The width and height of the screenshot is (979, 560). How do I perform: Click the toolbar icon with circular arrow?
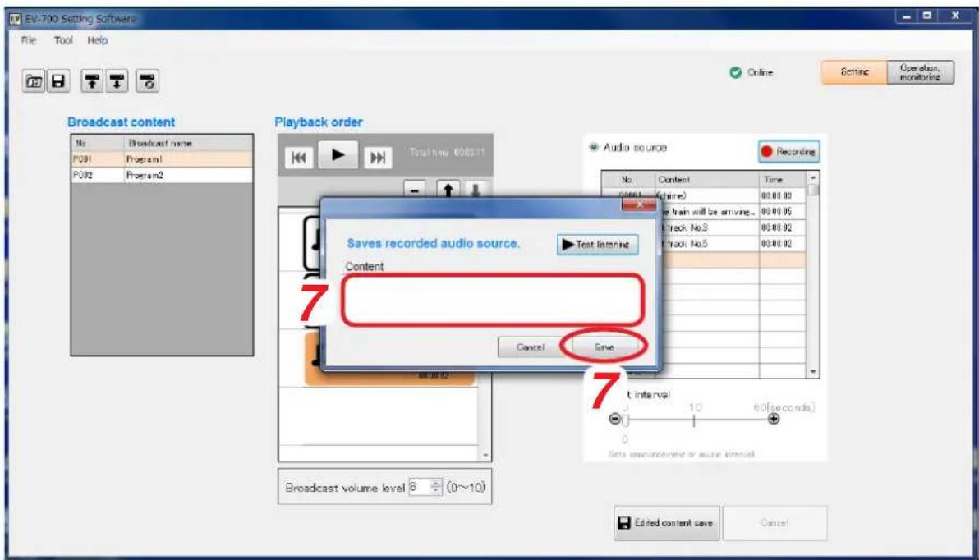[147, 81]
